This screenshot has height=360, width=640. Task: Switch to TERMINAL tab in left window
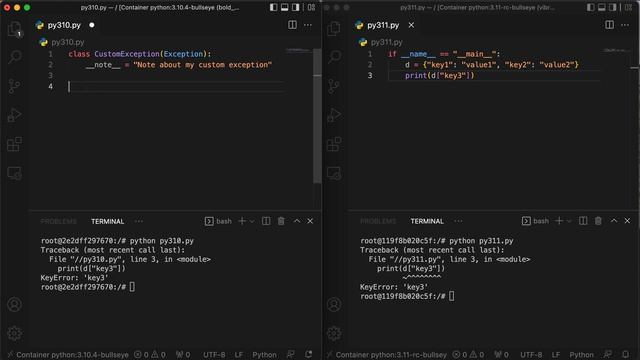107,221
